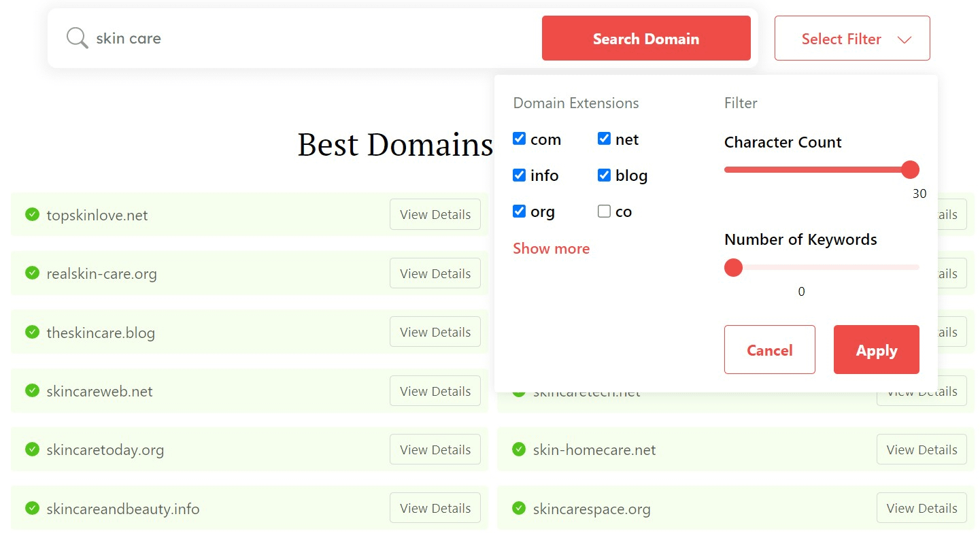Click the Search Domain button
Screen dimensions: 980x542
(x=646, y=39)
